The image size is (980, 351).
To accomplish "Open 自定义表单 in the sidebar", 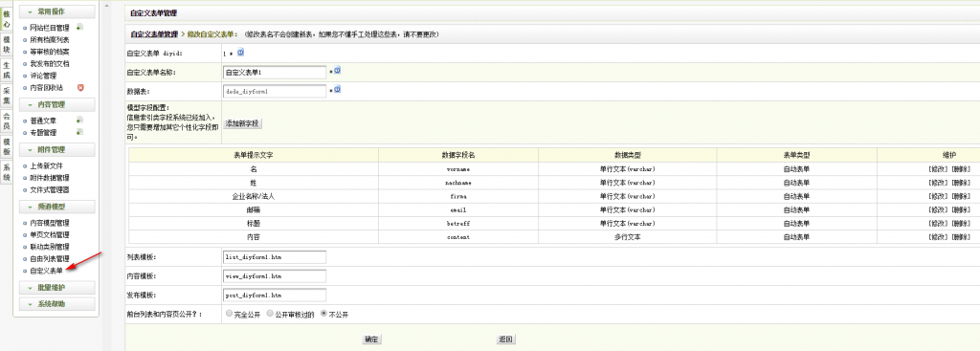I will tap(46, 271).
